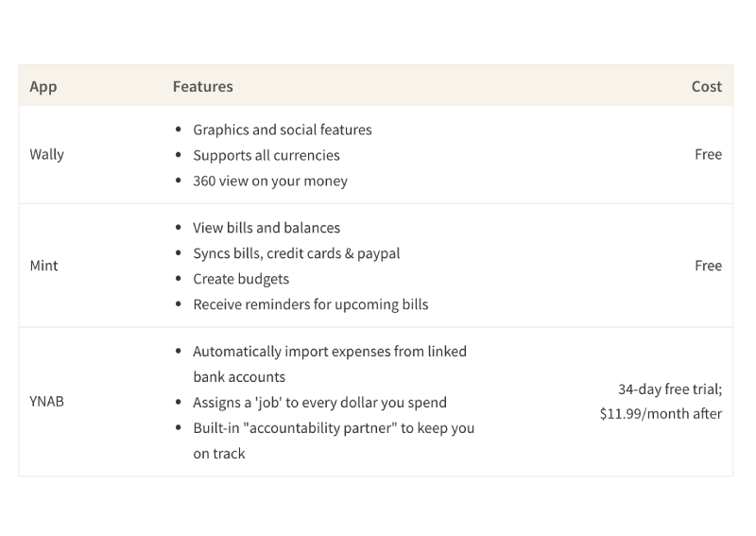Click the Free cost for Wally
Viewport: 756px width, 536px height.
(x=708, y=154)
